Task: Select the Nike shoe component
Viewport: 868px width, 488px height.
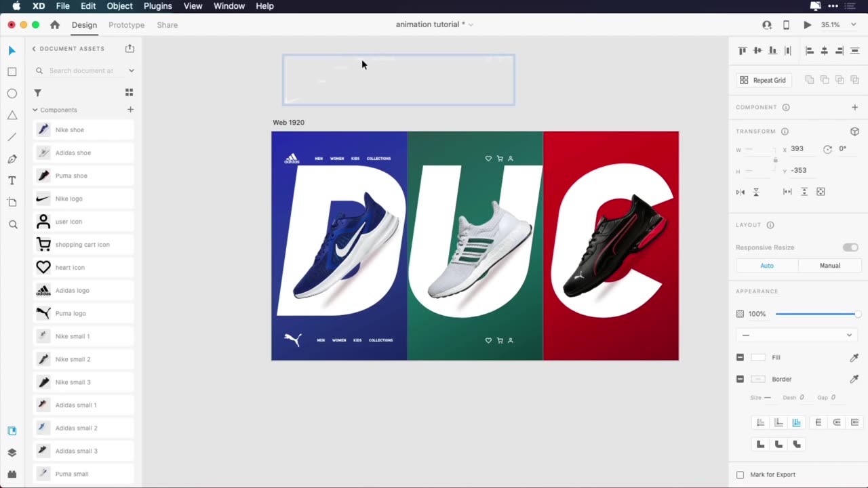Action: click(84, 129)
